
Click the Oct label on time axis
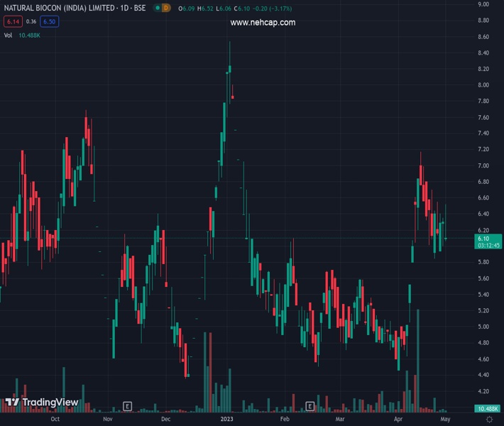55,420
